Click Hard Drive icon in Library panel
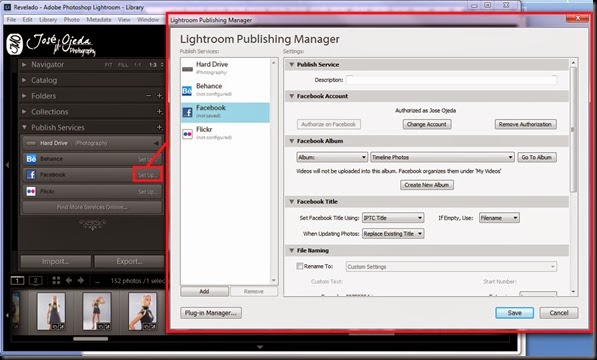 tap(31, 143)
